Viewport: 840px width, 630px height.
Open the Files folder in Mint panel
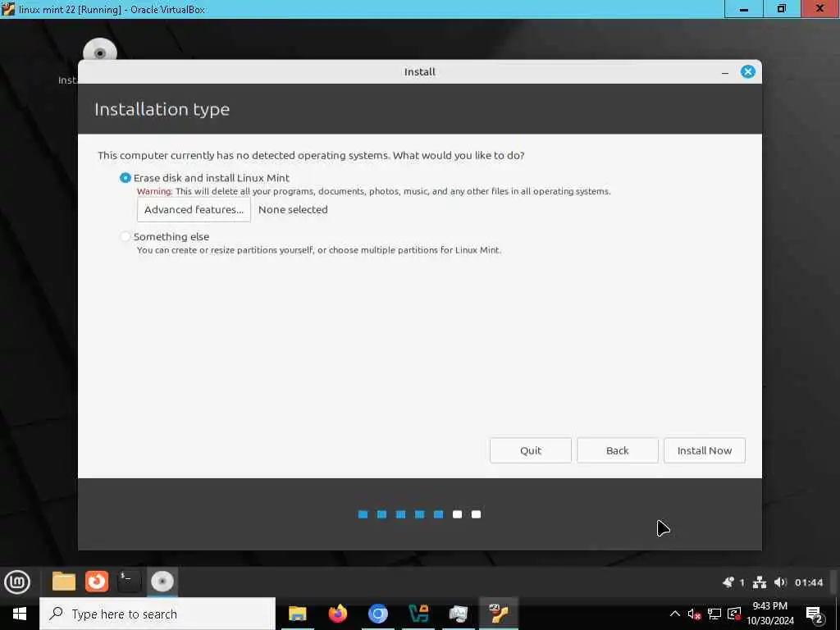click(64, 582)
